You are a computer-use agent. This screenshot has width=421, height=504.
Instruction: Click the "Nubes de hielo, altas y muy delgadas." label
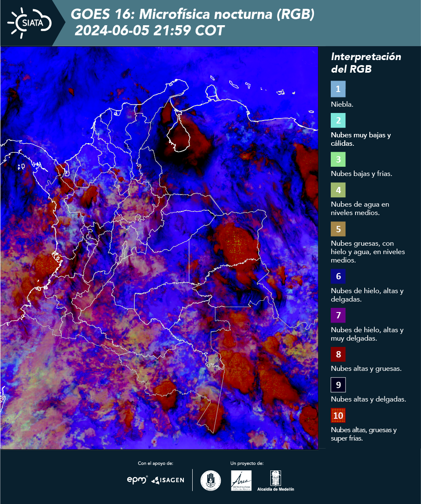coord(367,334)
